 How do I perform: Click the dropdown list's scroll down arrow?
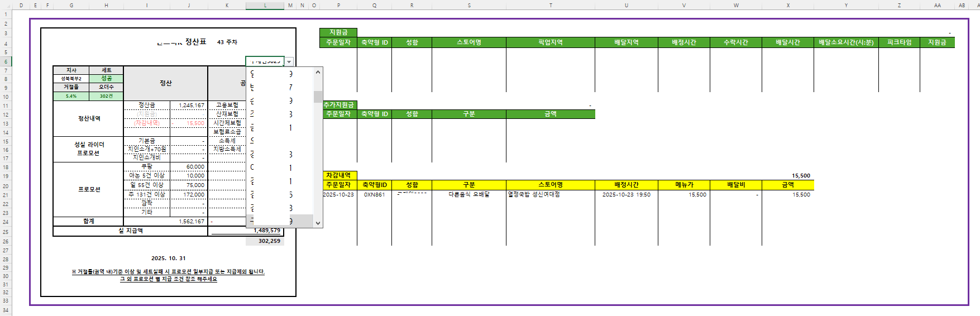[318, 223]
